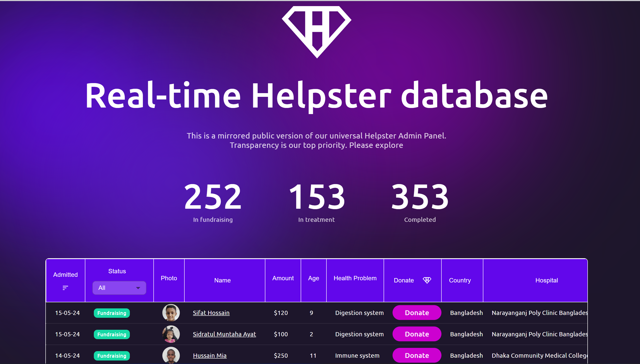
Task: Click the 14-05-24 admitted date
Action: coord(67,355)
